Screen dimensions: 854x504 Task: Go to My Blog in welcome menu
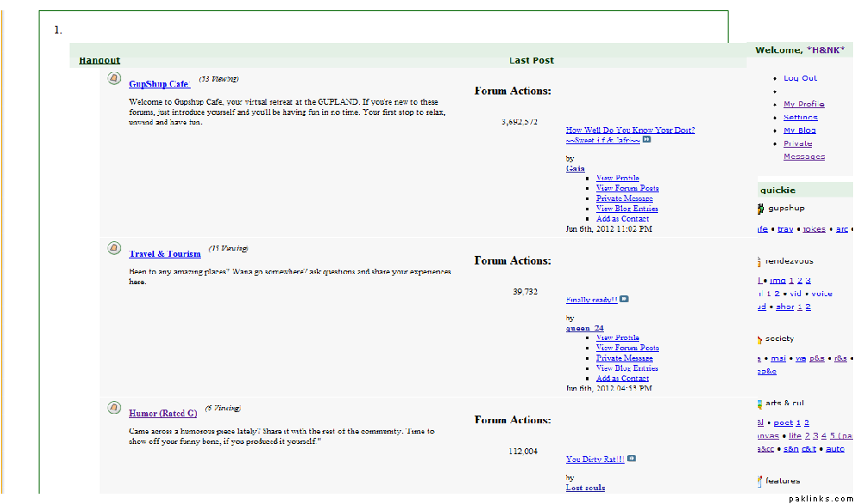tap(799, 131)
